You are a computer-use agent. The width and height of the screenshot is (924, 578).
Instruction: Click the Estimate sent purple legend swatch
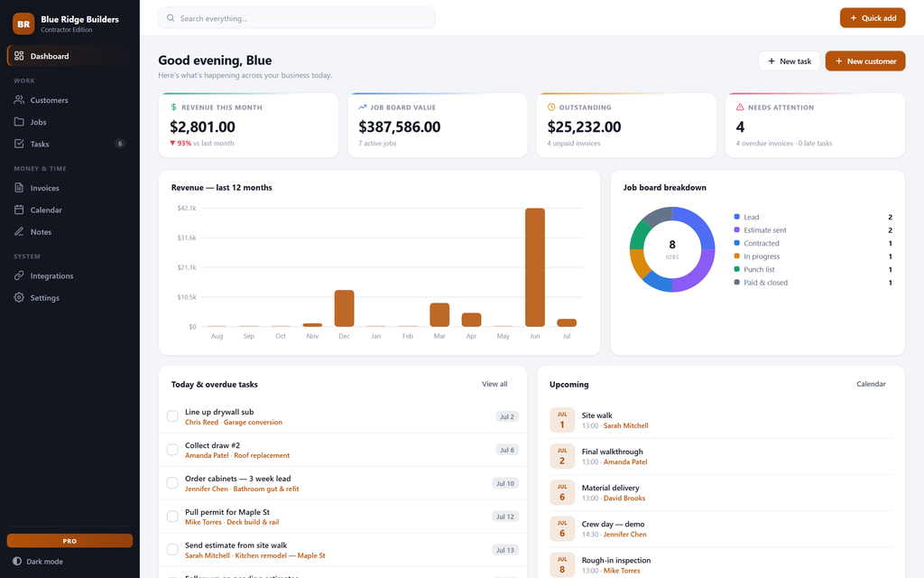click(736, 229)
